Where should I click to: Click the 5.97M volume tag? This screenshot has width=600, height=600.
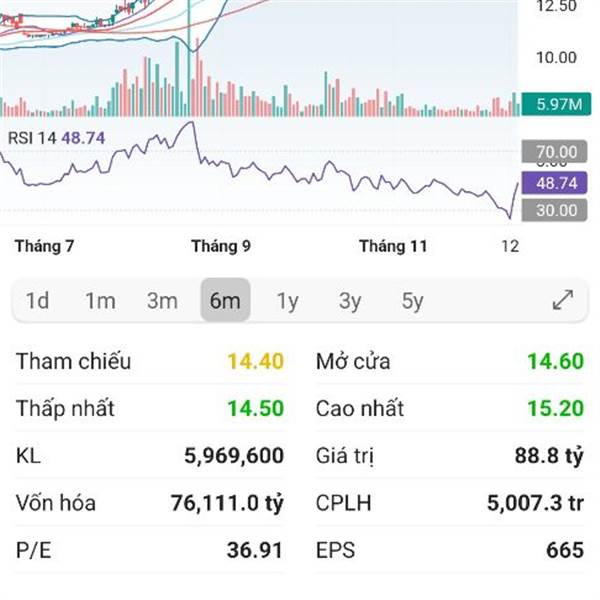[x=558, y=104]
